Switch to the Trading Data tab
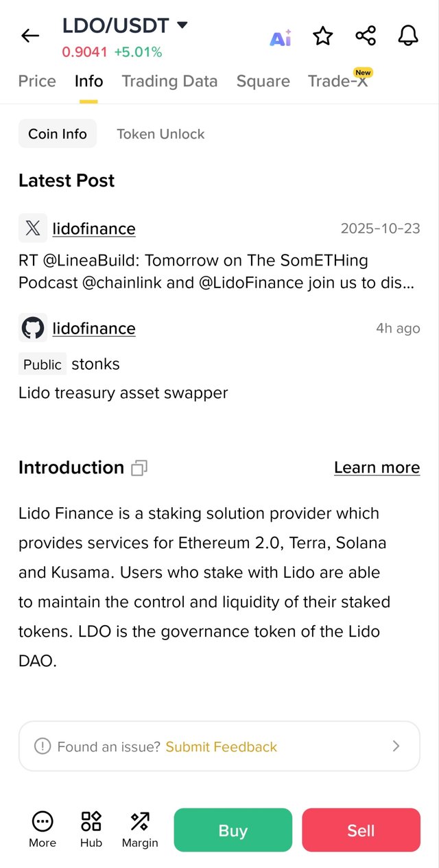 (x=169, y=81)
